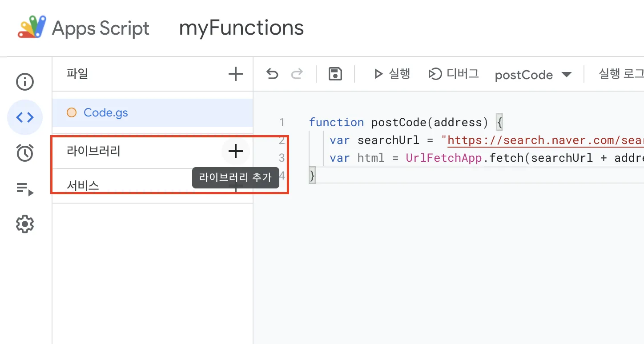
Task: Click the 파일 section header
Action: [77, 74]
